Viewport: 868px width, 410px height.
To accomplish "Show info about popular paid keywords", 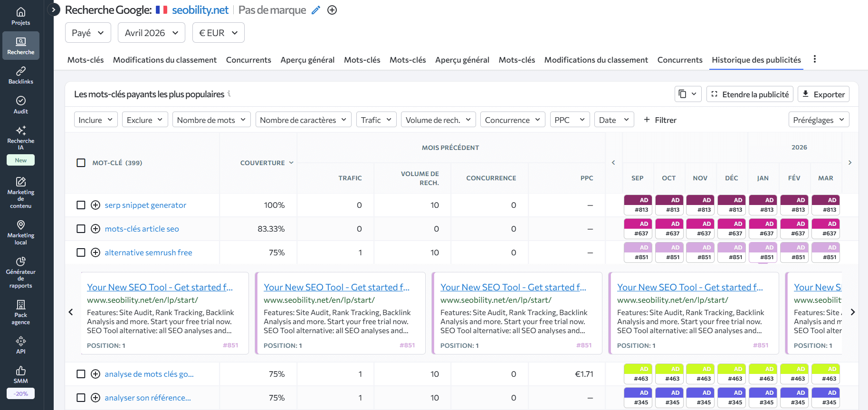I will pyautogui.click(x=229, y=94).
